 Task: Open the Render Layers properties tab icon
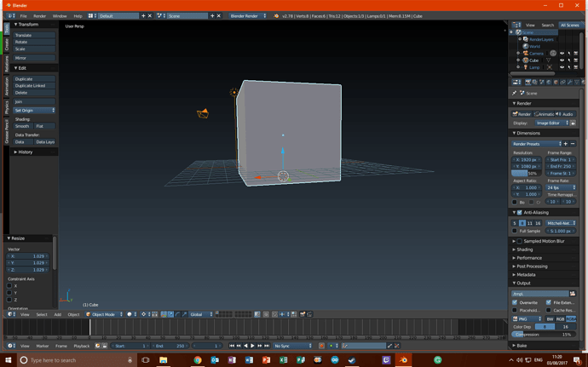tap(535, 82)
